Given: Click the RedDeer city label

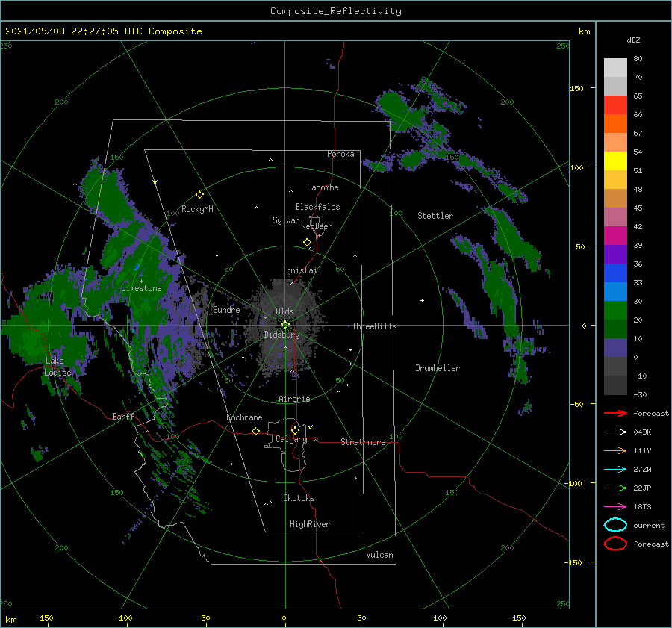Looking at the screenshot, I should point(317,226).
